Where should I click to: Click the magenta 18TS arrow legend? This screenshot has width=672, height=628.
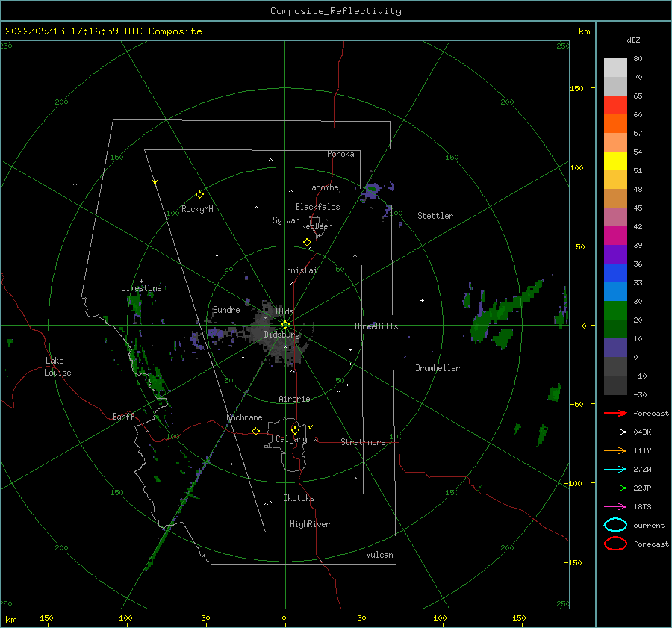(615, 507)
